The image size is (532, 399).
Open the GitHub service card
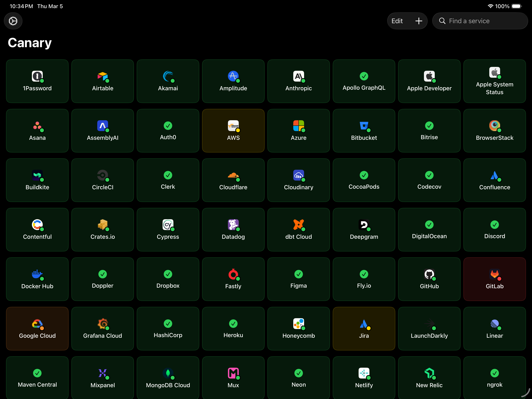429,279
